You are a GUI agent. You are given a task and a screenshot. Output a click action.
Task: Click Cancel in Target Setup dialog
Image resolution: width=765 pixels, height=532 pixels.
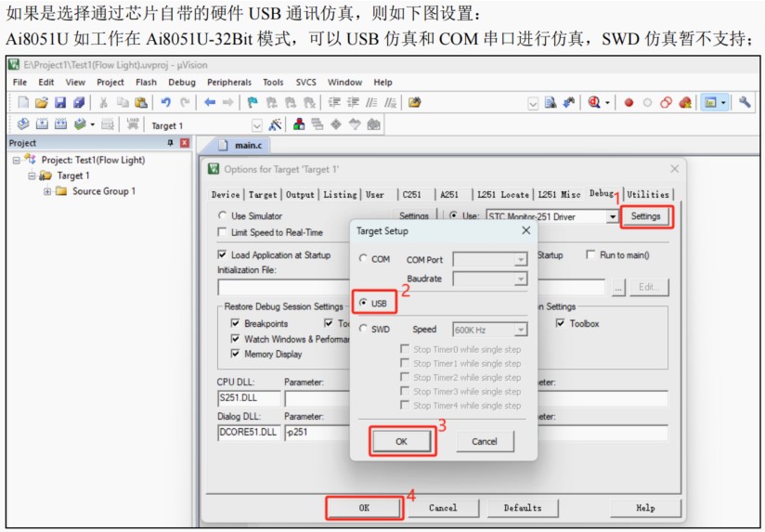click(x=485, y=441)
